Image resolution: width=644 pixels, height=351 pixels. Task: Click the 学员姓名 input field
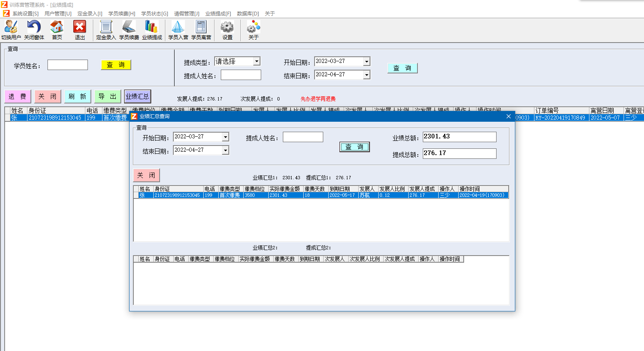[x=67, y=65]
